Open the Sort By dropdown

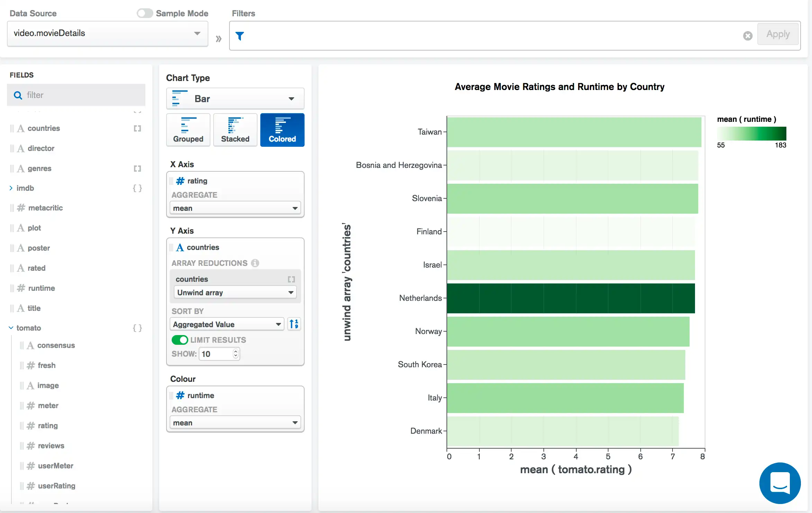226,324
